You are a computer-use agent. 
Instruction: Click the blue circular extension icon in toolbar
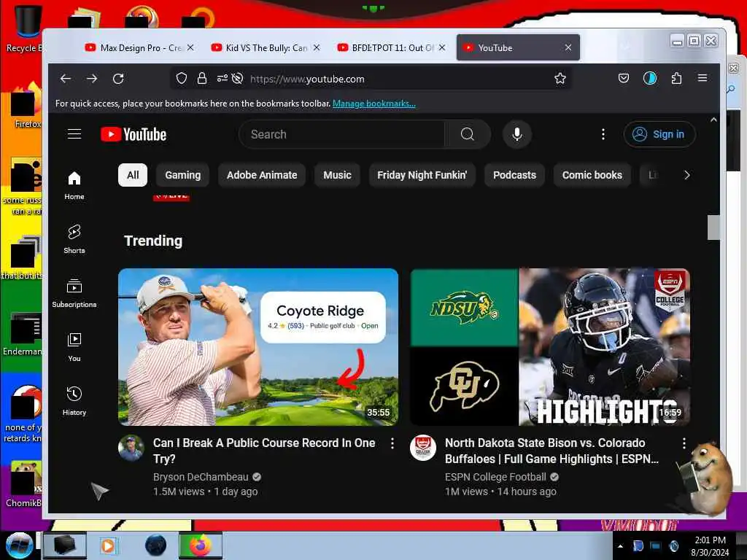650,78
